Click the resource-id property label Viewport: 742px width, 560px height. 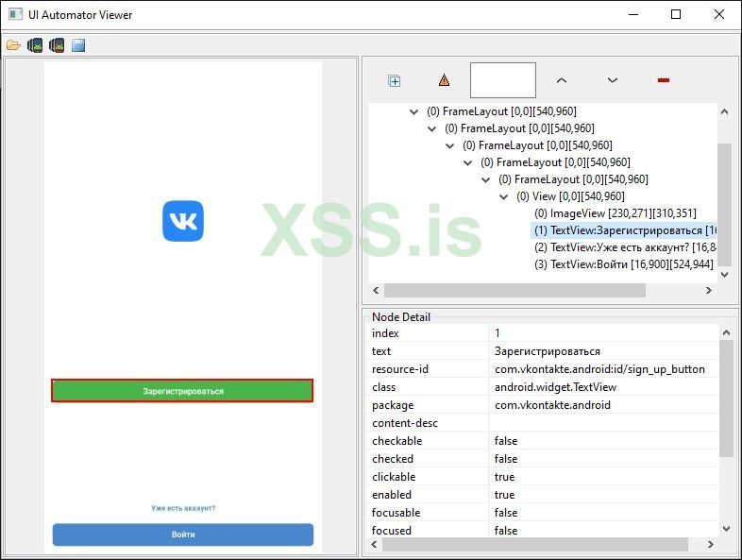[400, 369]
